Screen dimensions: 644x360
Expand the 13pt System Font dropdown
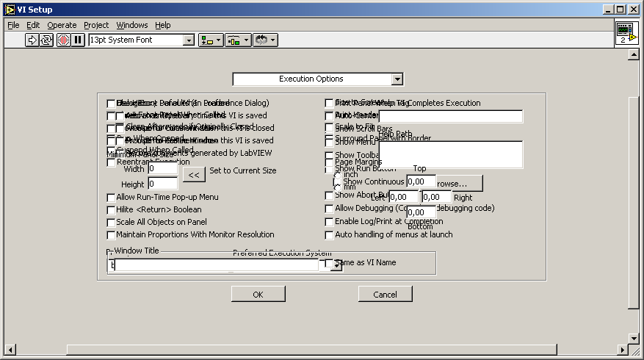tap(188, 40)
